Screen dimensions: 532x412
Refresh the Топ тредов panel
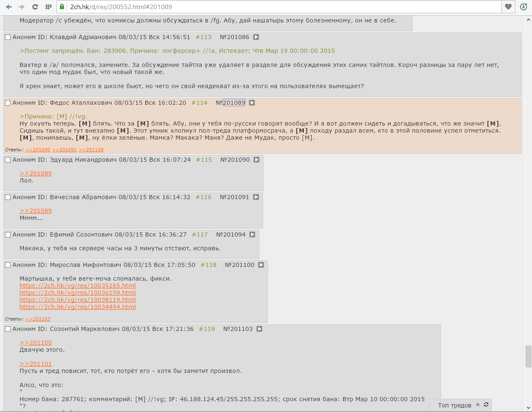click(x=486, y=405)
